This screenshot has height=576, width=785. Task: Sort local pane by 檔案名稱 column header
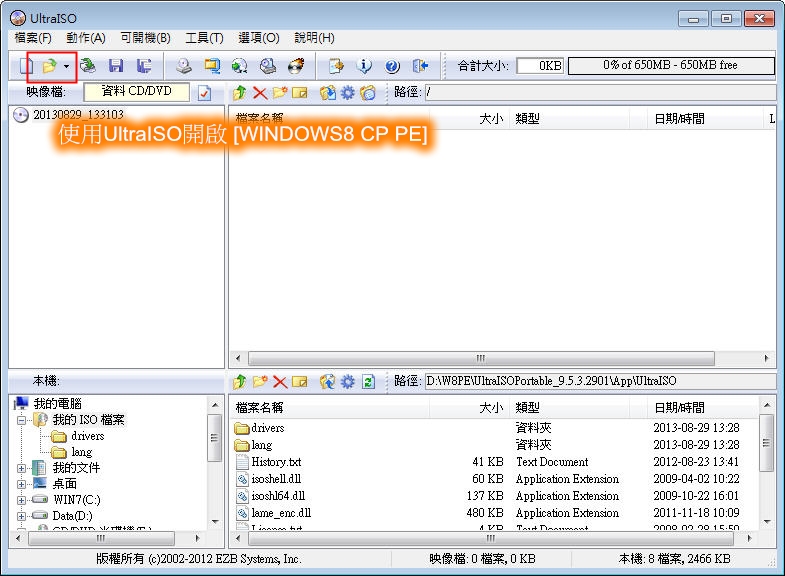330,408
